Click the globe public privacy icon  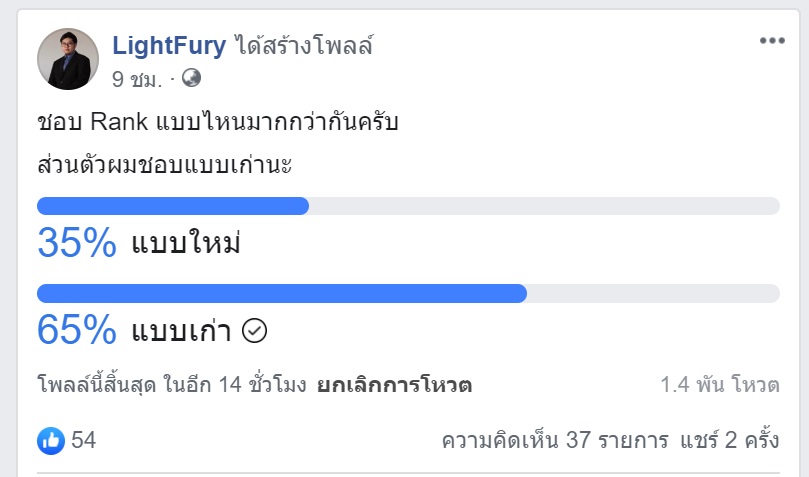[x=191, y=77]
